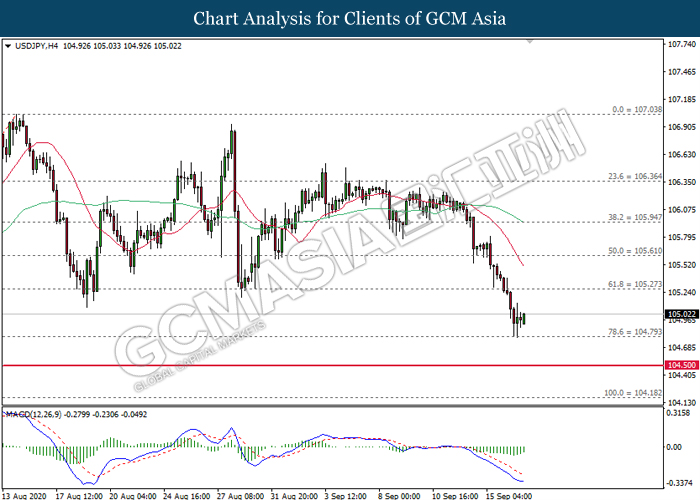Click the 27 Aug 08:00 time axis label
Screen dimensions: 700x500
tap(240, 496)
